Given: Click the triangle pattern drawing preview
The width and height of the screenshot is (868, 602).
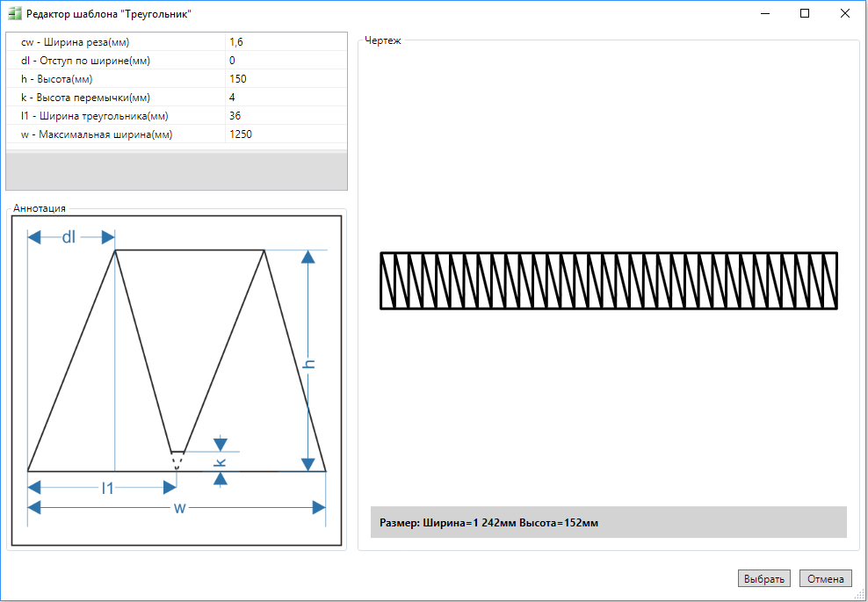Looking at the screenshot, I should pyautogui.click(x=608, y=280).
